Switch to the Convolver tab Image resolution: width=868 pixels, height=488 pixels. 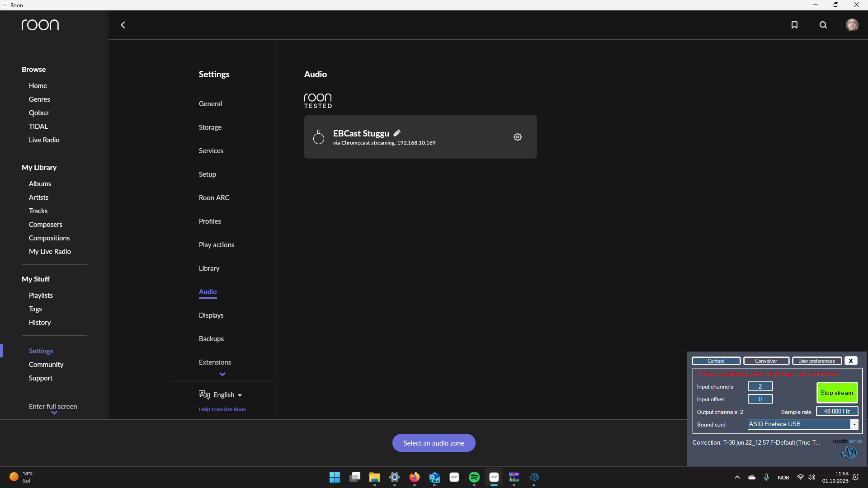(766, 361)
